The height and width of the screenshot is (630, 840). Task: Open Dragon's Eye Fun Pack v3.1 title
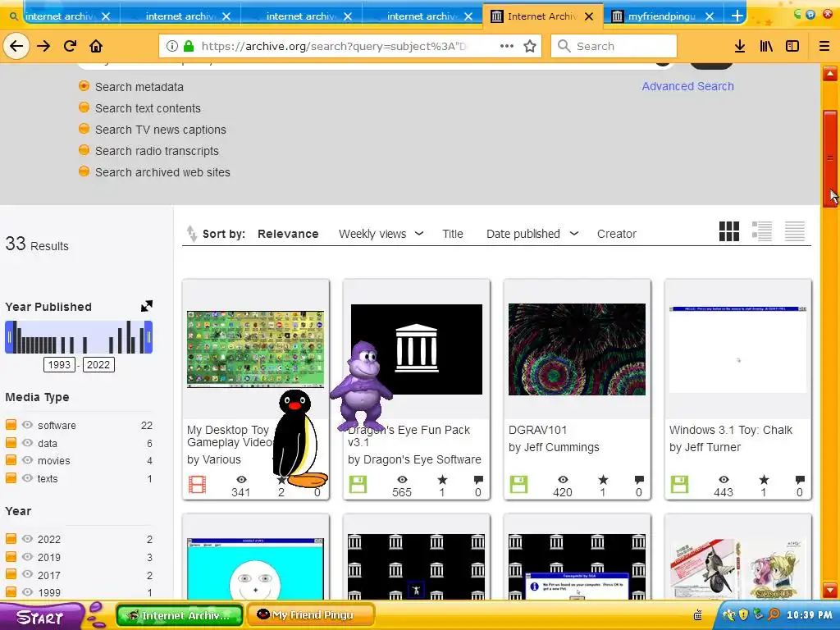coord(409,436)
